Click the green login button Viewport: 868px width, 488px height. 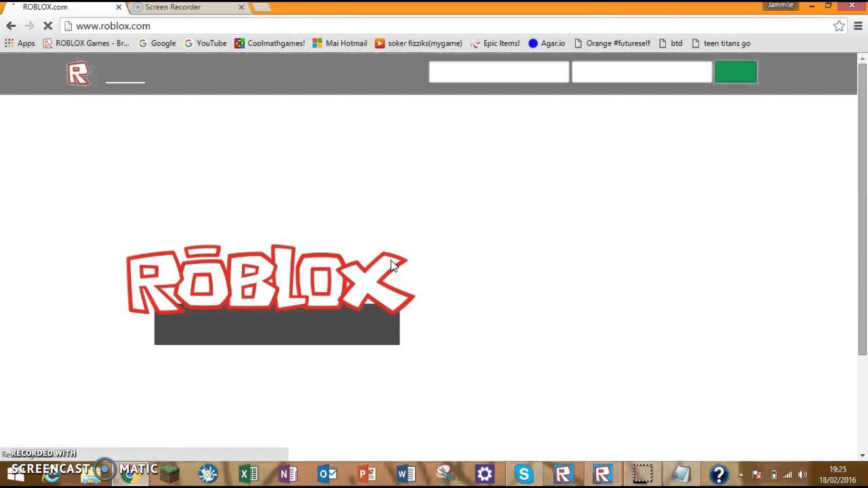point(736,72)
